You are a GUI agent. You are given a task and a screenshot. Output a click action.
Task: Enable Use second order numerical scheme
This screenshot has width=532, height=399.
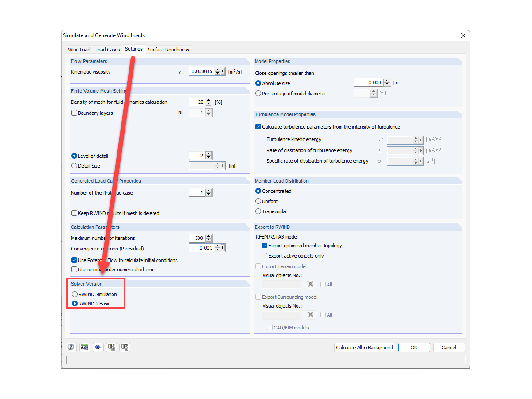(74, 270)
